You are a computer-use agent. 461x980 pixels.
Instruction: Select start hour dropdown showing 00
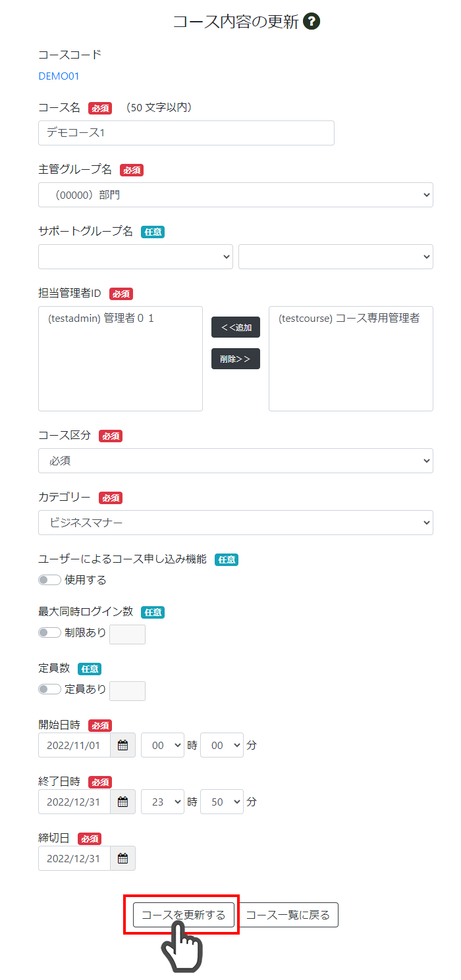(x=163, y=745)
